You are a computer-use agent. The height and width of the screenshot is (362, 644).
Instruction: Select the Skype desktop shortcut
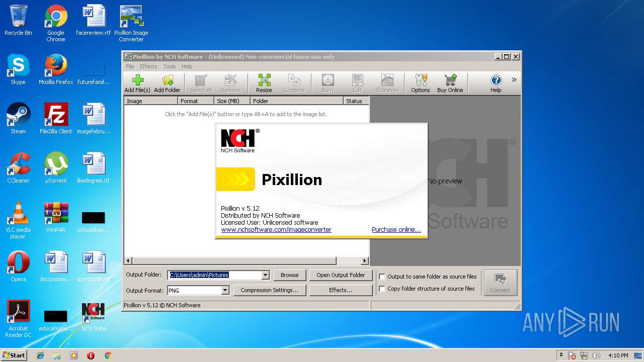[18, 69]
